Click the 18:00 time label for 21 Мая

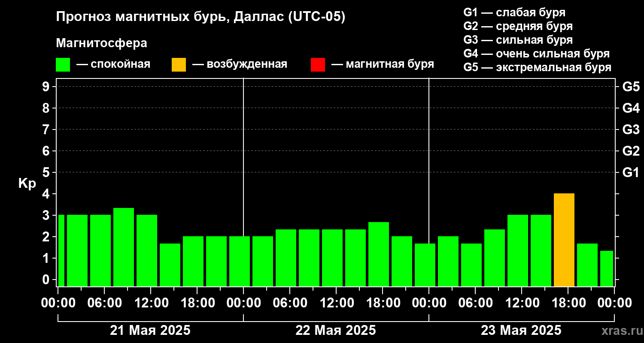pyautogui.click(x=197, y=303)
